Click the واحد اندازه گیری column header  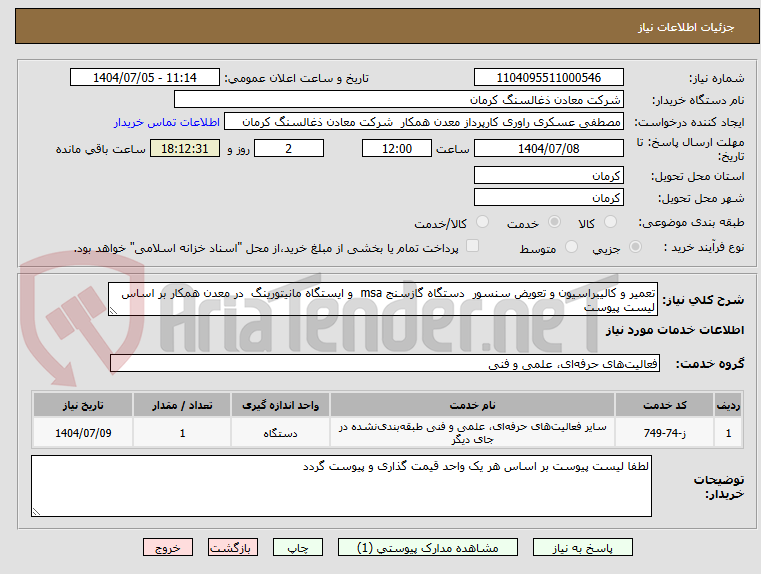280,405
